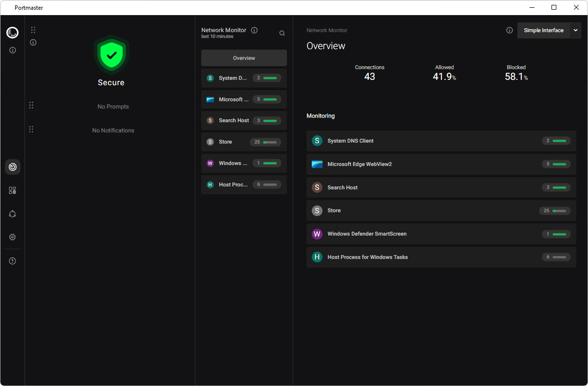The height and width of the screenshot is (386, 588).
Task: Select System D... entry in sidebar app list
Action: [x=244, y=78]
